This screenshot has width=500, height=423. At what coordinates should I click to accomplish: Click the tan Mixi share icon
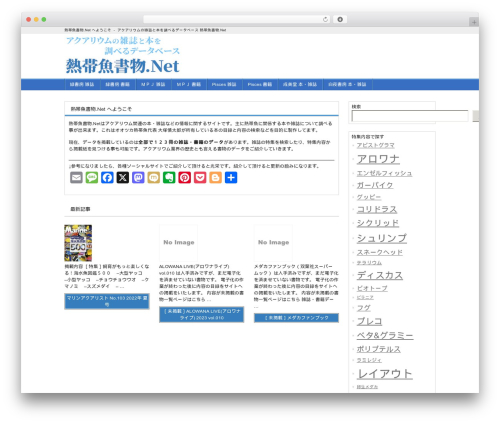154,178
